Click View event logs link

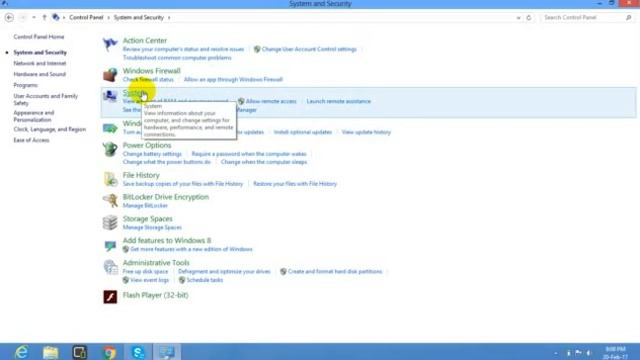pyautogui.click(x=149, y=280)
